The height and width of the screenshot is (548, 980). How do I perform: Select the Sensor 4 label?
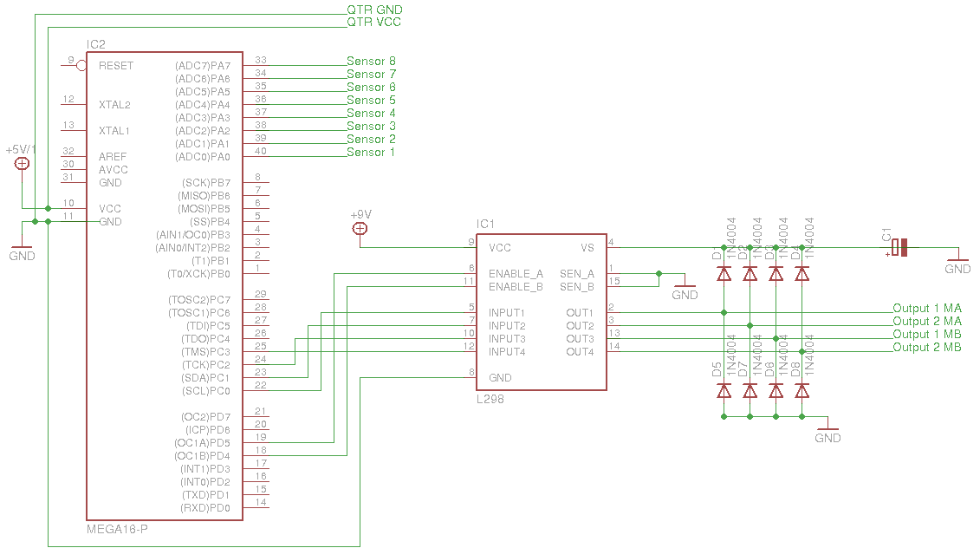pyautogui.click(x=371, y=114)
